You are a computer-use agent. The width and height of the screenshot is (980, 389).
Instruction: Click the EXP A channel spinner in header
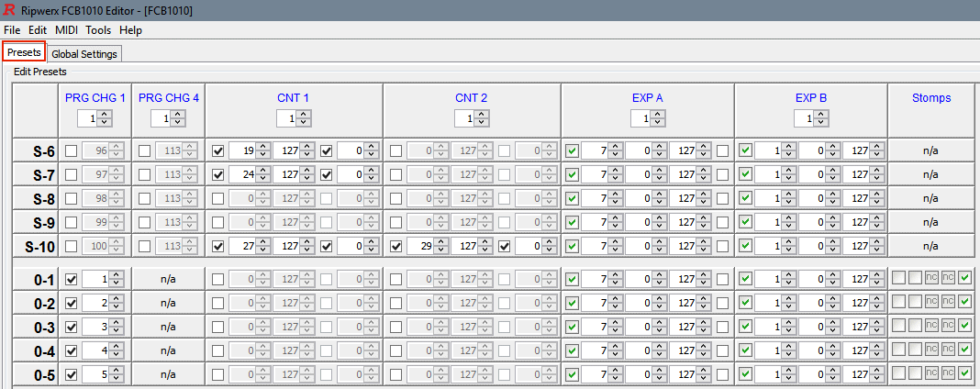point(648,118)
